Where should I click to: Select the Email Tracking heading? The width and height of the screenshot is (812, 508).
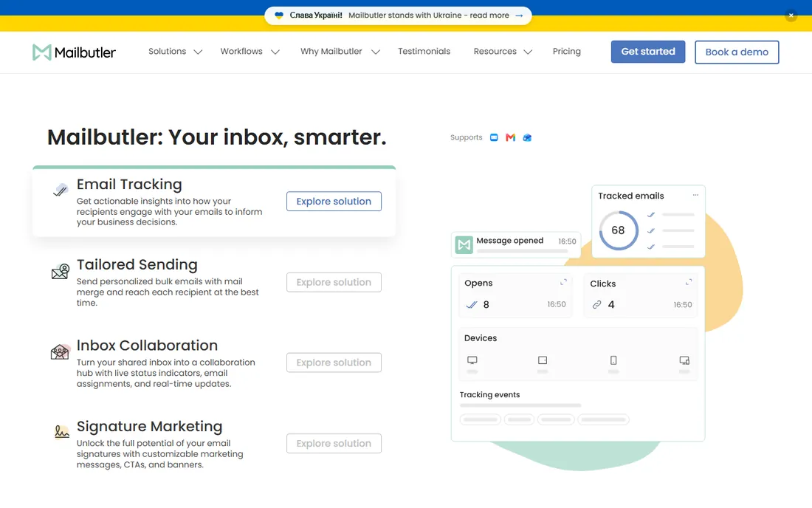pos(129,185)
